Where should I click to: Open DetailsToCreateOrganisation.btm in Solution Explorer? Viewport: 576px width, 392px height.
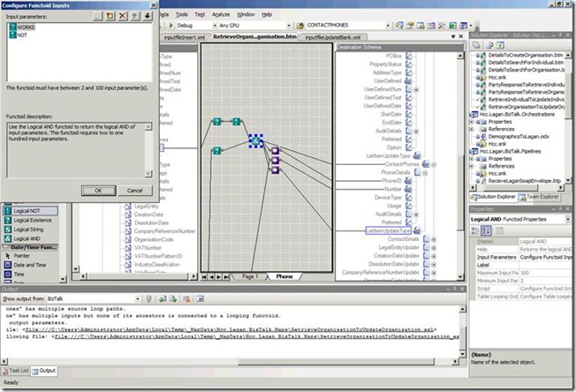(x=525, y=55)
